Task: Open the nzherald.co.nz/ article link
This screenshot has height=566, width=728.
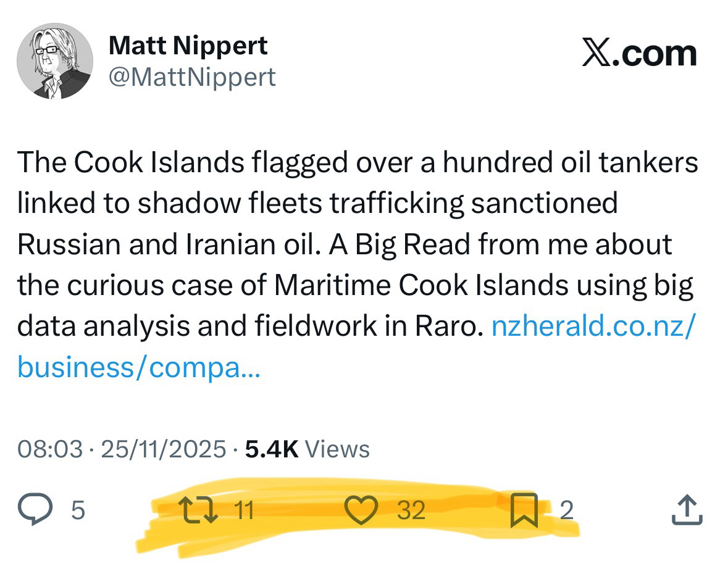Action: click(x=592, y=327)
